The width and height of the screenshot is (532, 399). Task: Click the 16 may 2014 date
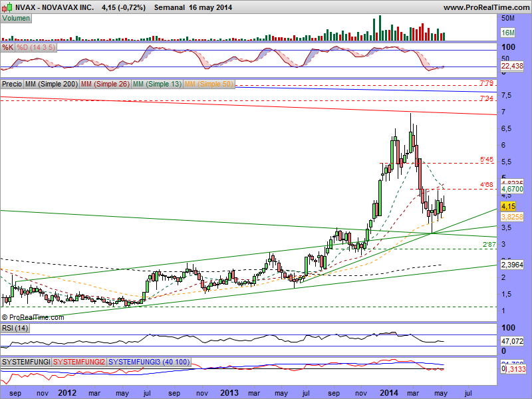pyautogui.click(x=210, y=7)
